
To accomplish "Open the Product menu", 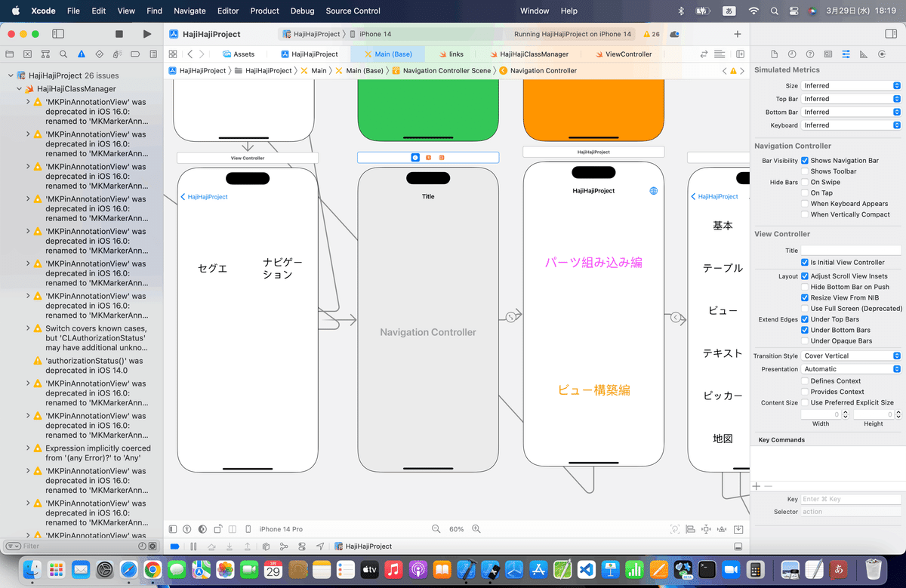I will tap(264, 11).
